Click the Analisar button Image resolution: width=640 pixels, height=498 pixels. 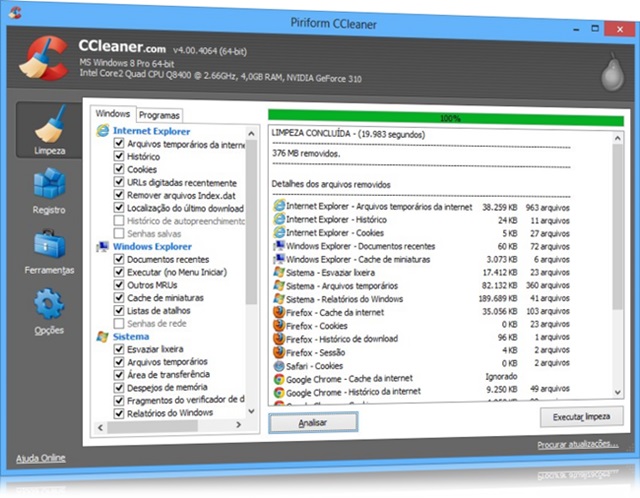coord(313,422)
